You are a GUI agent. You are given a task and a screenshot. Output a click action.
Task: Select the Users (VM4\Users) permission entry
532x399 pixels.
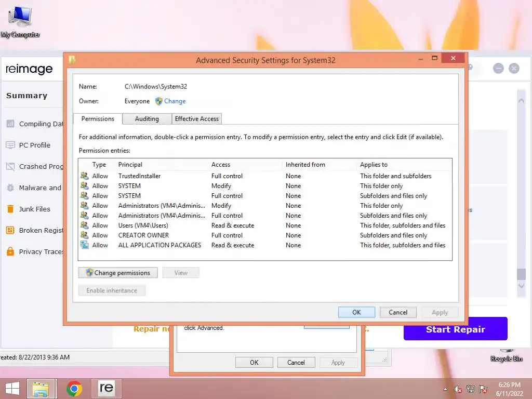pyautogui.click(x=265, y=225)
